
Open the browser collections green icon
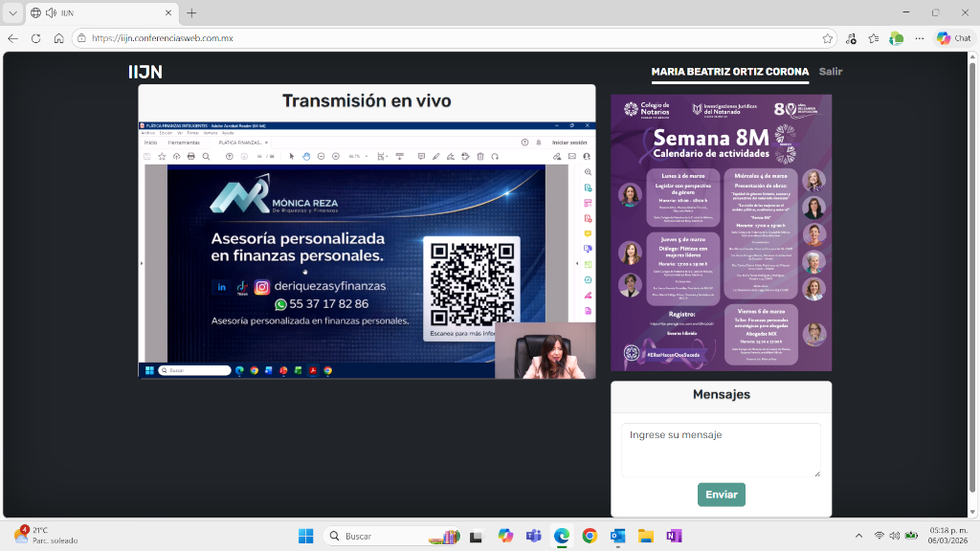point(896,38)
